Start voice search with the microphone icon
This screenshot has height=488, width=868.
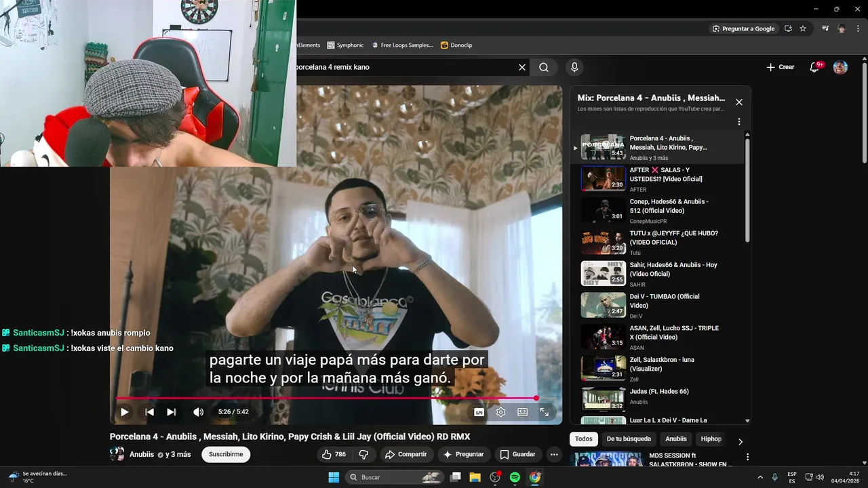[574, 67]
